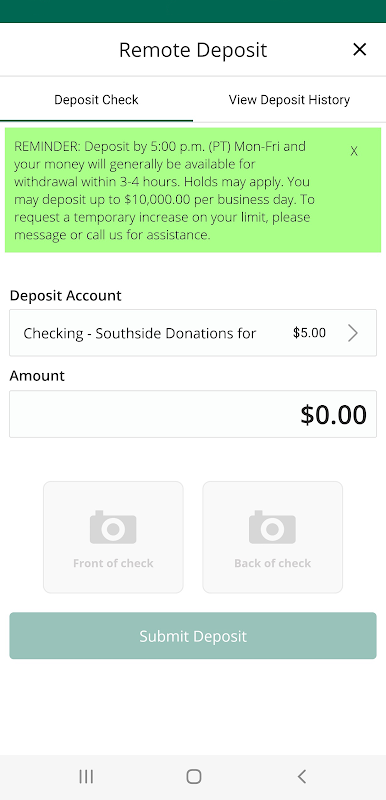
Task: Open Android recent apps button
Action: click(86, 777)
